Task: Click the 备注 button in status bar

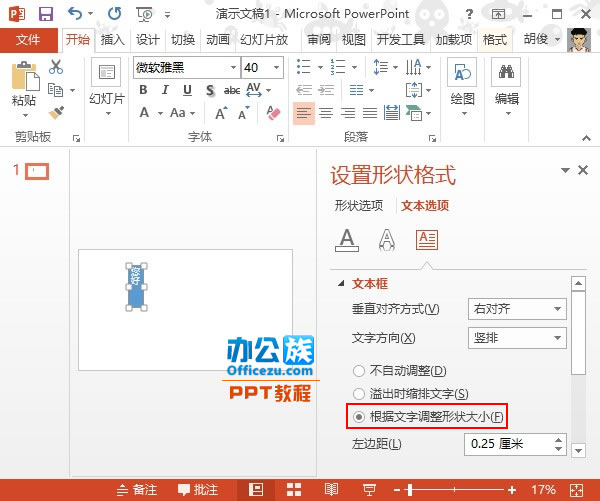Action: [137, 490]
